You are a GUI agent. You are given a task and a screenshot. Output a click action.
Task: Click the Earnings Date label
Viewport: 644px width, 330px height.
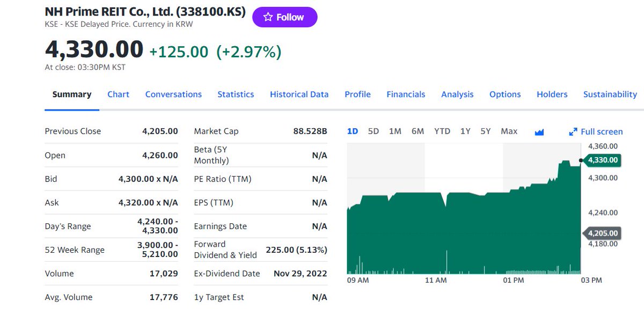pyautogui.click(x=221, y=226)
